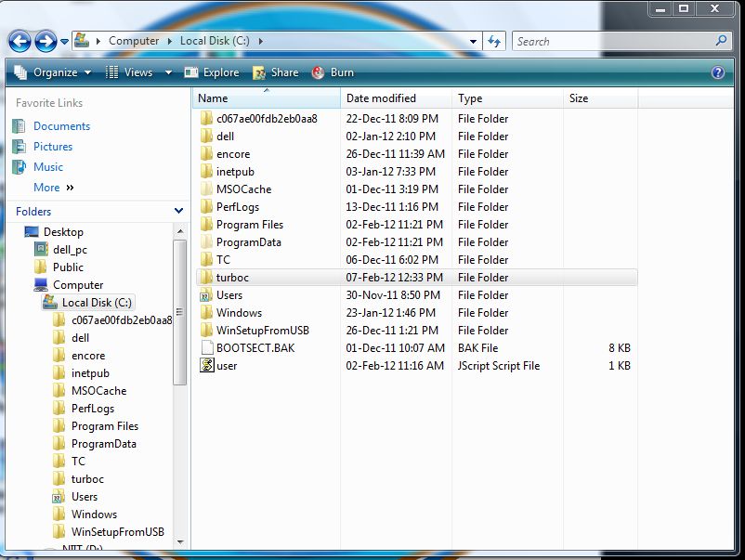Open the Views dropdown arrow
The width and height of the screenshot is (745, 560).
coord(166,72)
